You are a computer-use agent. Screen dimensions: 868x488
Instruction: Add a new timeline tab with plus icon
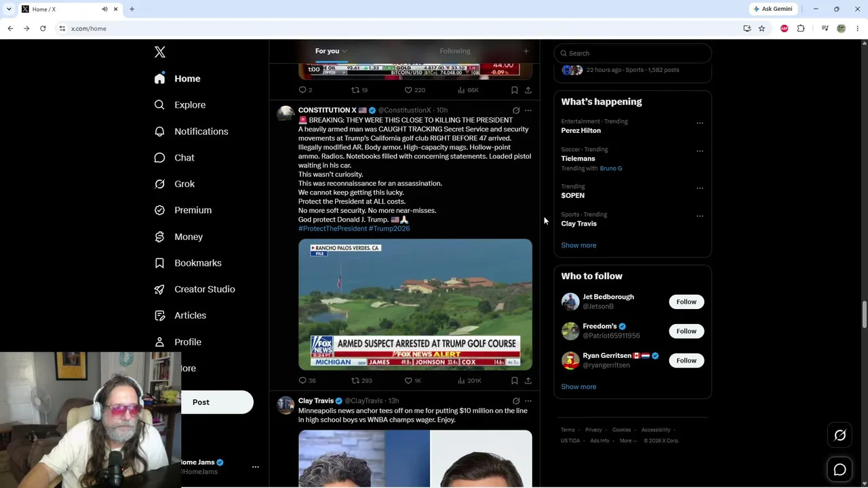[x=526, y=52]
